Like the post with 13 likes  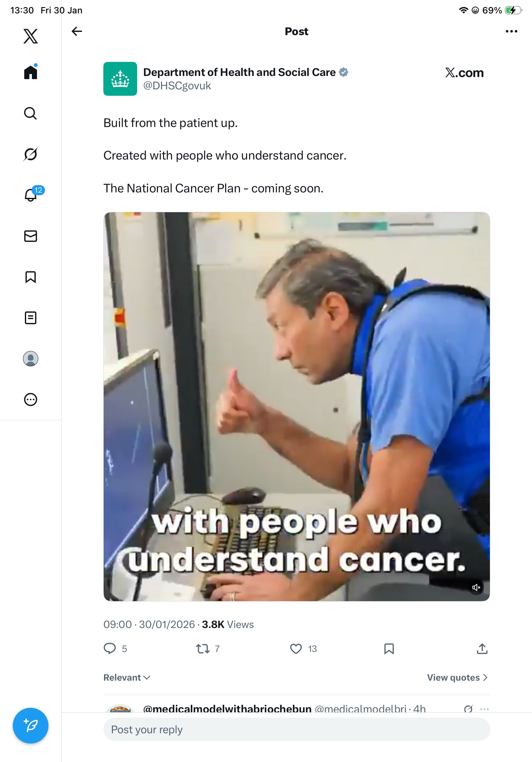coord(303,648)
